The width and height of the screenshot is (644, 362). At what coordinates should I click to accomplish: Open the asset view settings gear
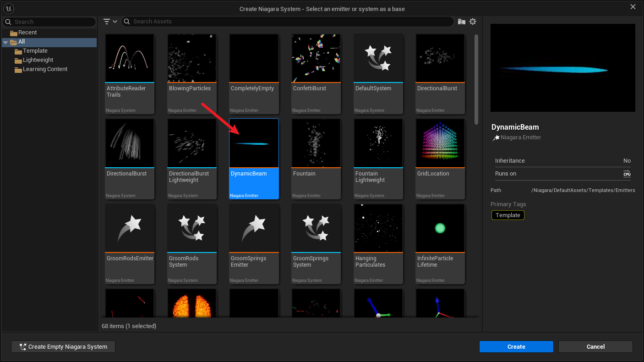(x=473, y=22)
